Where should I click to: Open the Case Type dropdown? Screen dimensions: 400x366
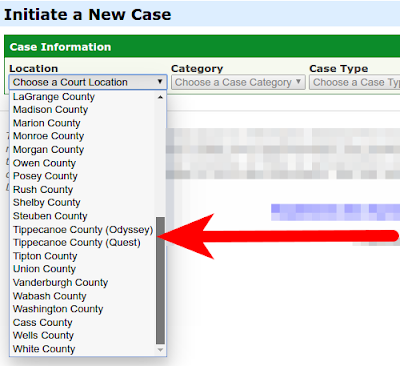click(x=355, y=82)
